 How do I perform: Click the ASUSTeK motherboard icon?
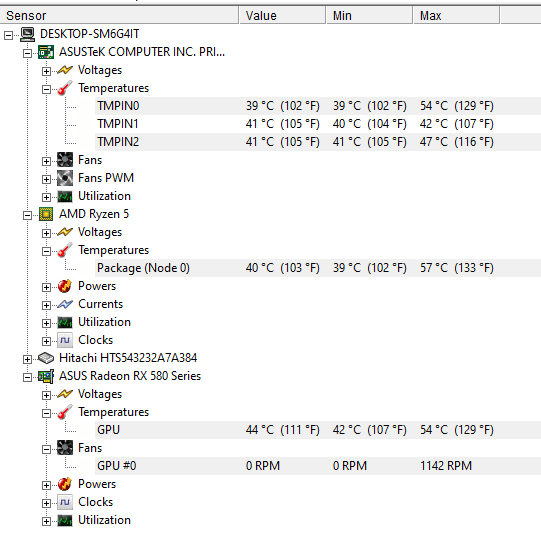46,52
